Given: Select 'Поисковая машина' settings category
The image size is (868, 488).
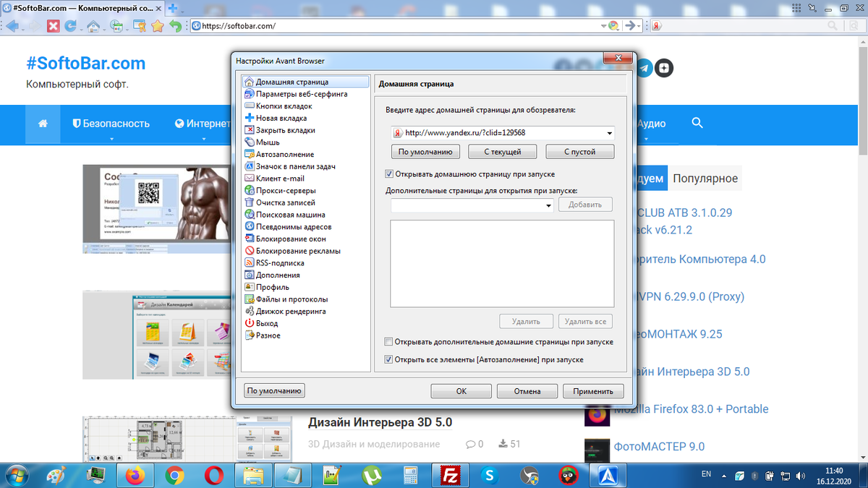Looking at the screenshot, I should coord(290,215).
